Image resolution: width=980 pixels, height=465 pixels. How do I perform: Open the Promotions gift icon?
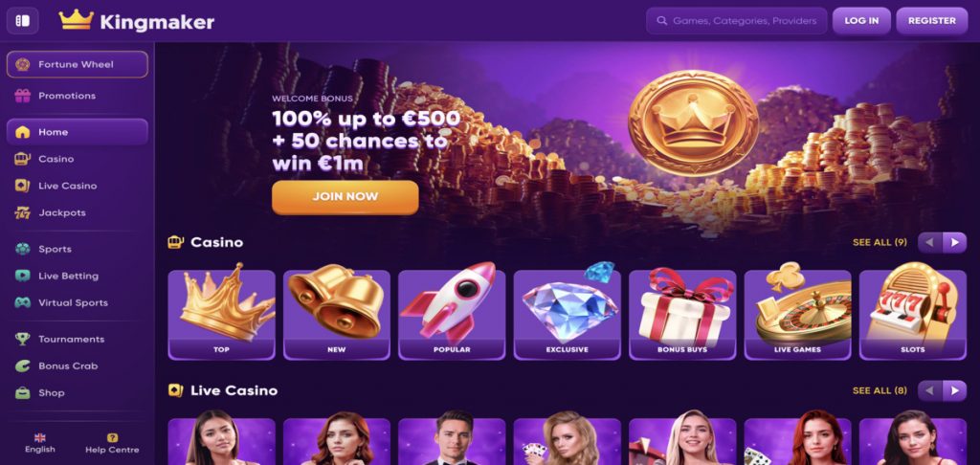coord(23,96)
